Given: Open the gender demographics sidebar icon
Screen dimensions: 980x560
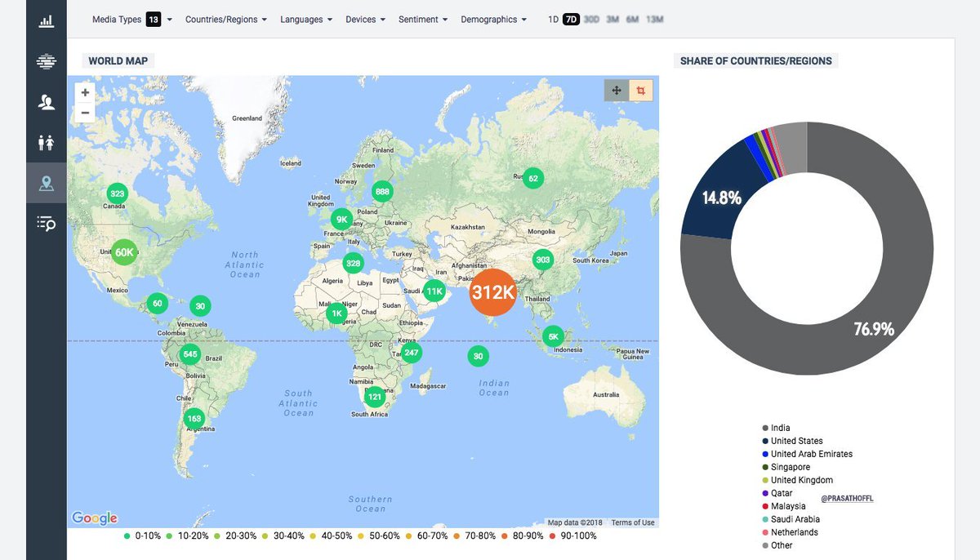Looking at the screenshot, I should [47, 143].
